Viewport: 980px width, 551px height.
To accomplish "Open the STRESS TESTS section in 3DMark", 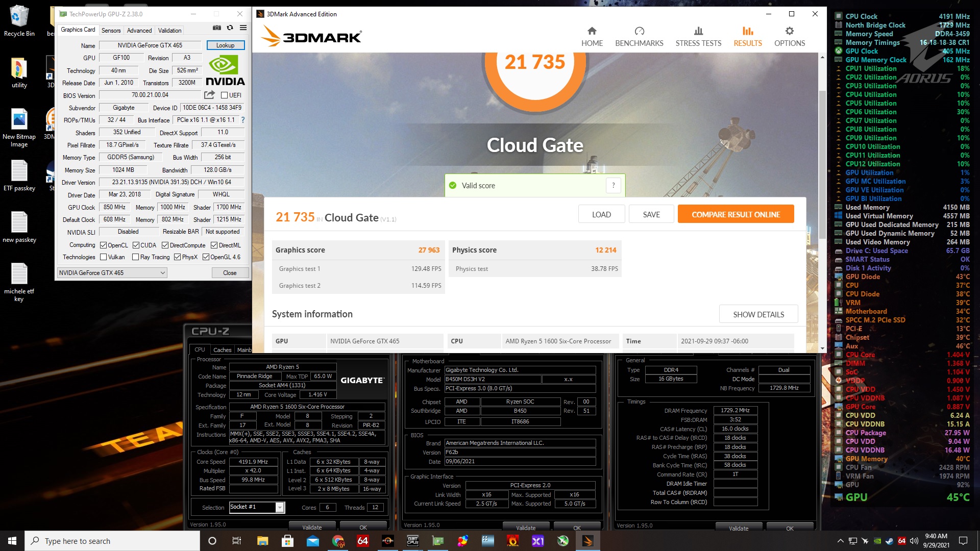I will click(698, 37).
